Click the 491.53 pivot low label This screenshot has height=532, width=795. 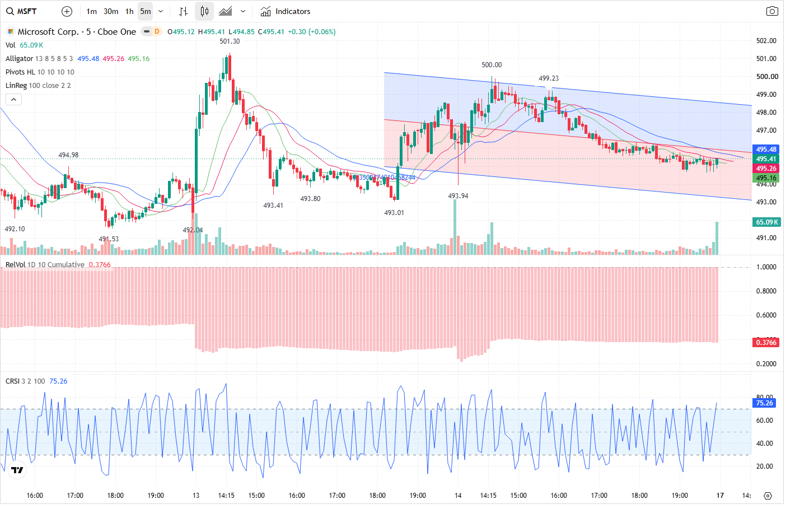click(109, 239)
